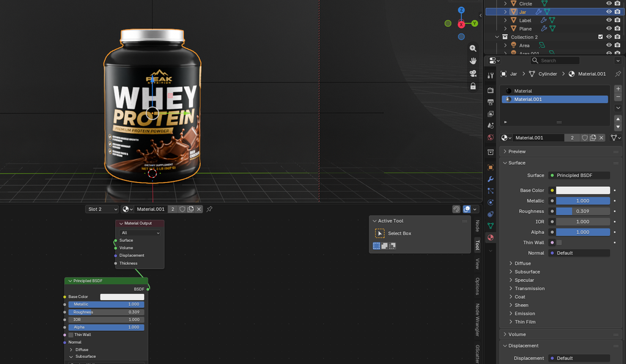Expand the Volume panel

(x=505, y=335)
